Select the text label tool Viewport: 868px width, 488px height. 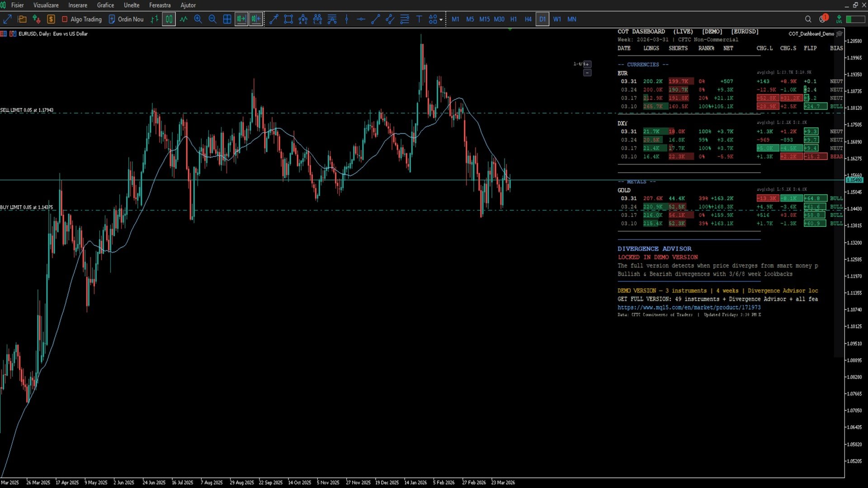(x=419, y=19)
